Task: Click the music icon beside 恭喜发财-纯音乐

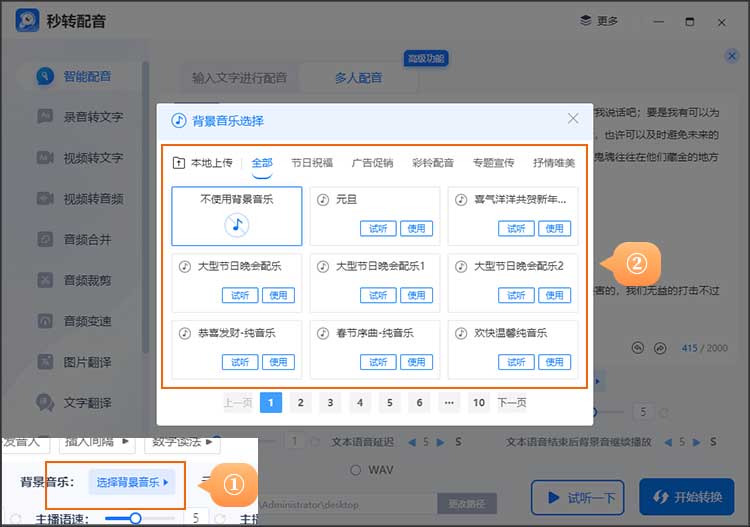Action: 185,333
